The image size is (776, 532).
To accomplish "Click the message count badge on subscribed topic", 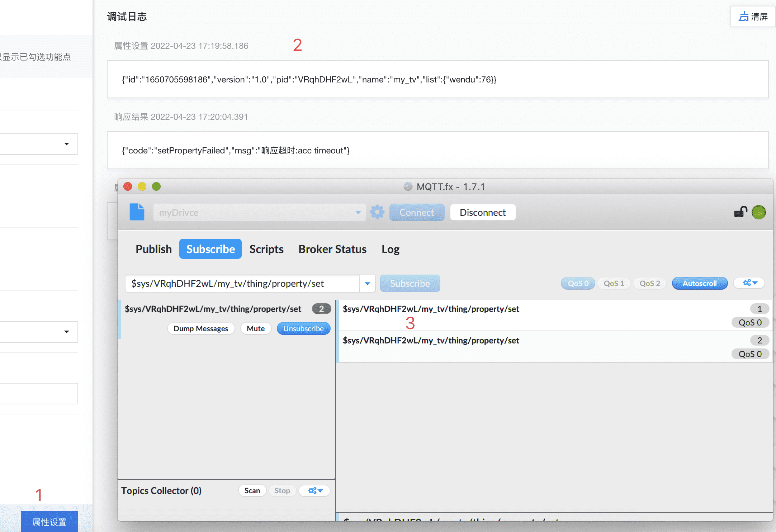I will coord(321,309).
